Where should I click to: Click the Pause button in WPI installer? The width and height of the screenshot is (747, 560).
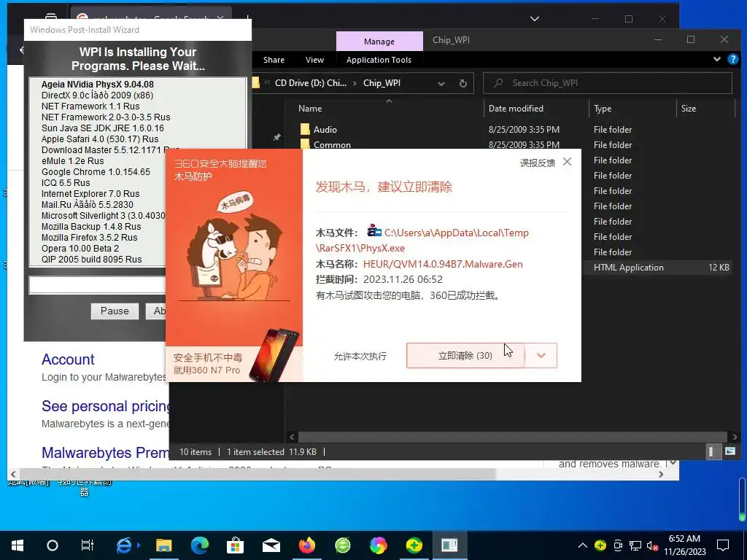[x=115, y=311]
